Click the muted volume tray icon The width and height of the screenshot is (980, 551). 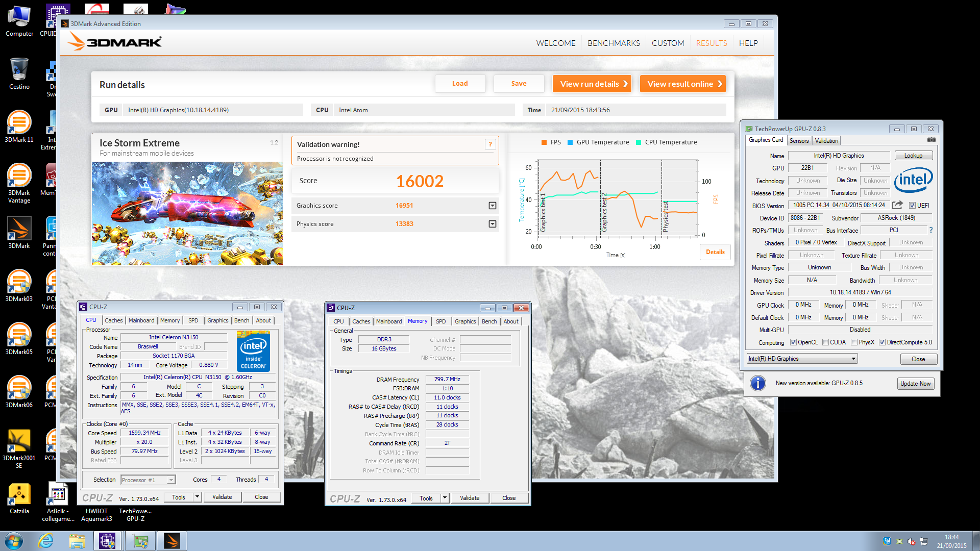point(911,541)
